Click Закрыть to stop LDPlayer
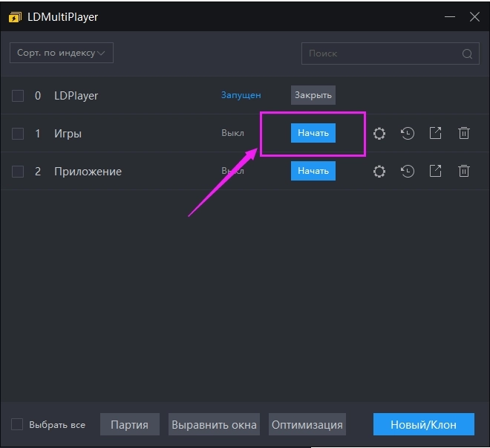490x448 pixels. [x=313, y=95]
